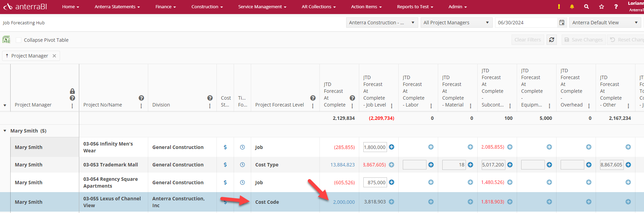Open the Home menu
Image resolution: width=644 pixels, height=213 pixels.
pos(71,7)
